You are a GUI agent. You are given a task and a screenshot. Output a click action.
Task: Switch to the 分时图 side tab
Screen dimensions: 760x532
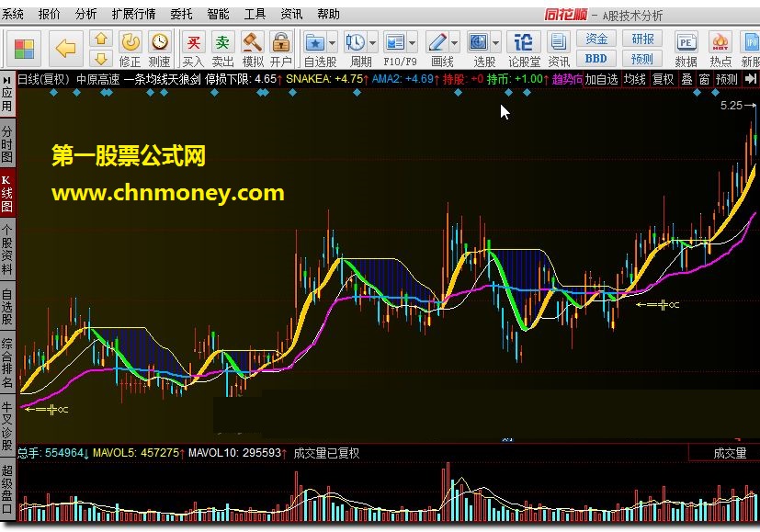point(6,143)
